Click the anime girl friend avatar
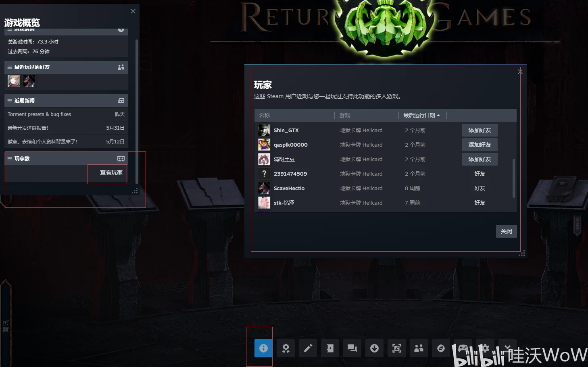 click(x=14, y=81)
